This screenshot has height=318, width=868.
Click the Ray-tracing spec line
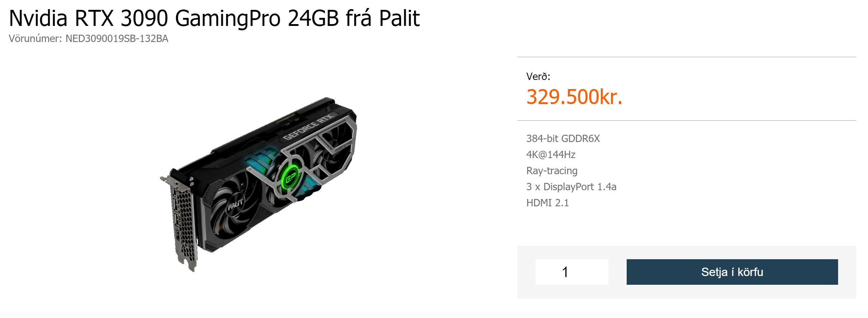coord(552,171)
